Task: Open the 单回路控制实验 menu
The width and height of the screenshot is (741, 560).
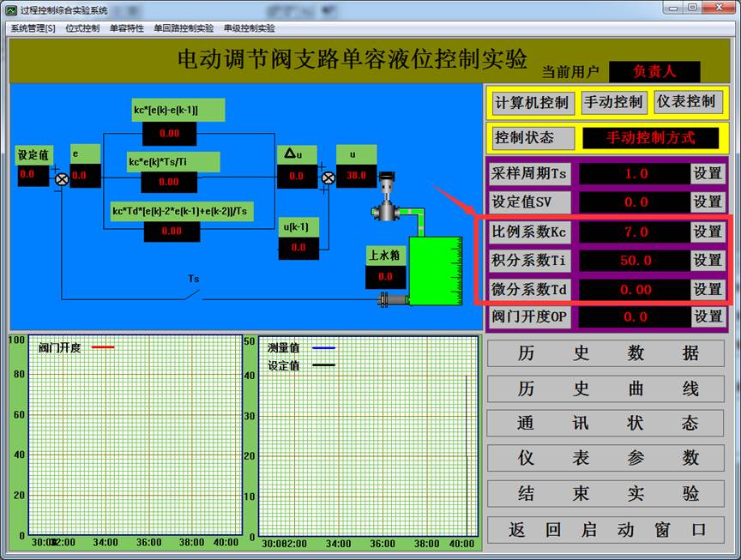Action: [184, 27]
